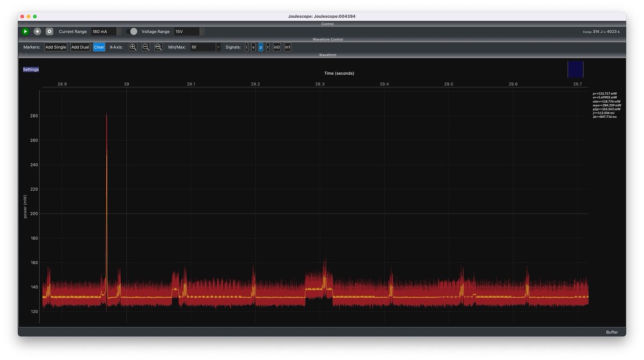The height and width of the screenshot is (360, 644).
Task: Open the waveform Settings button
Action: point(31,69)
